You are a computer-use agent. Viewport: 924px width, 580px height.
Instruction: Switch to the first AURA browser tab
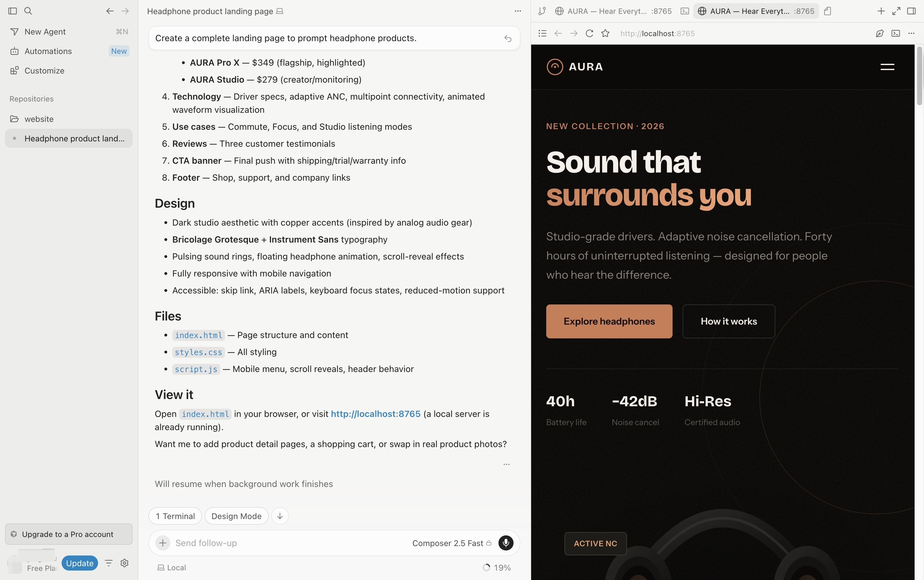(613, 11)
